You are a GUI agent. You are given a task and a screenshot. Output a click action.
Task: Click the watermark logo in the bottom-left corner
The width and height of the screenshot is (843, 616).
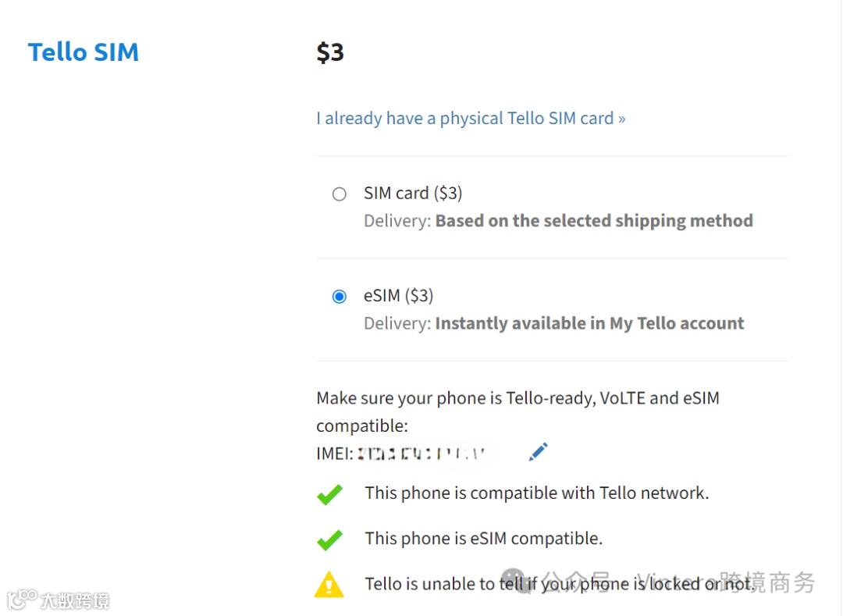[22, 600]
